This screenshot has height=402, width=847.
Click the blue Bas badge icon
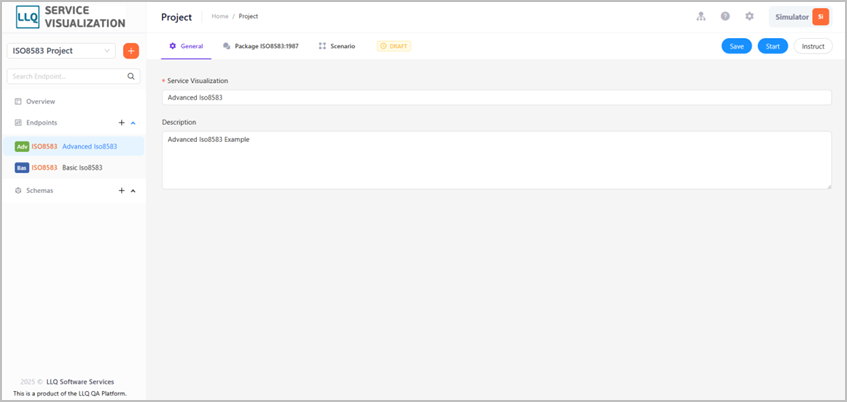click(22, 168)
